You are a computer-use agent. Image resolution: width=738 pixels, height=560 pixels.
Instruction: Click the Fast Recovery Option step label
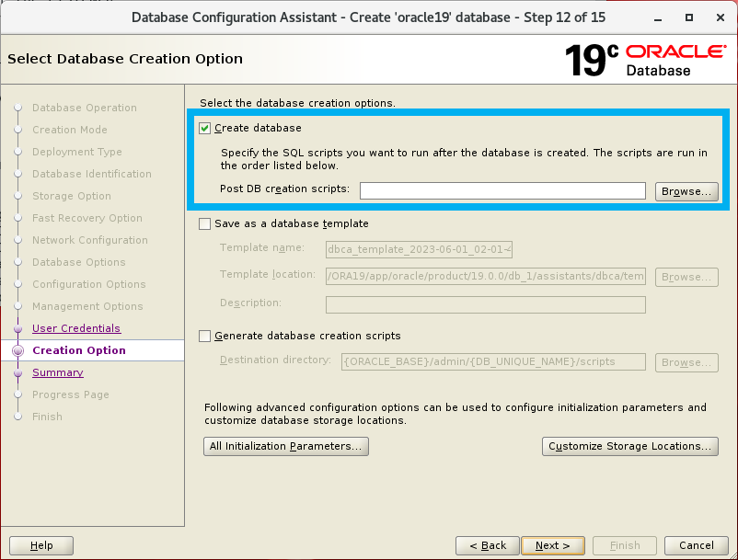[x=87, y=218]
